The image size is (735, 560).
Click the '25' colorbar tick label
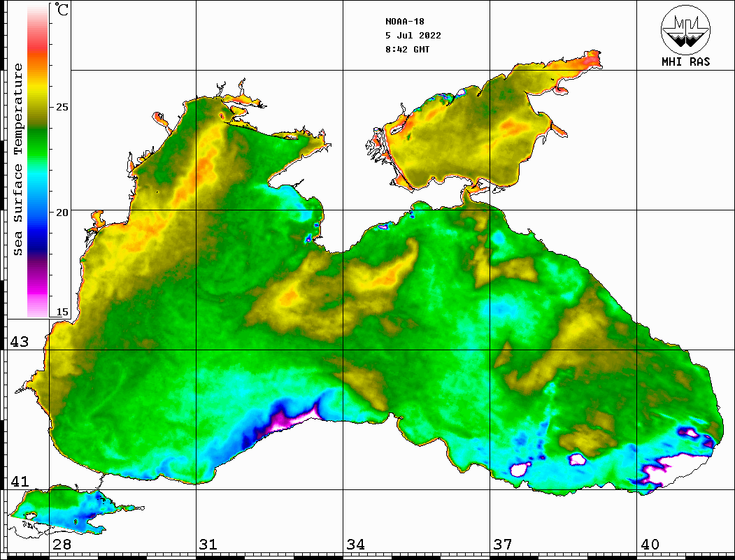click(62, 107)
